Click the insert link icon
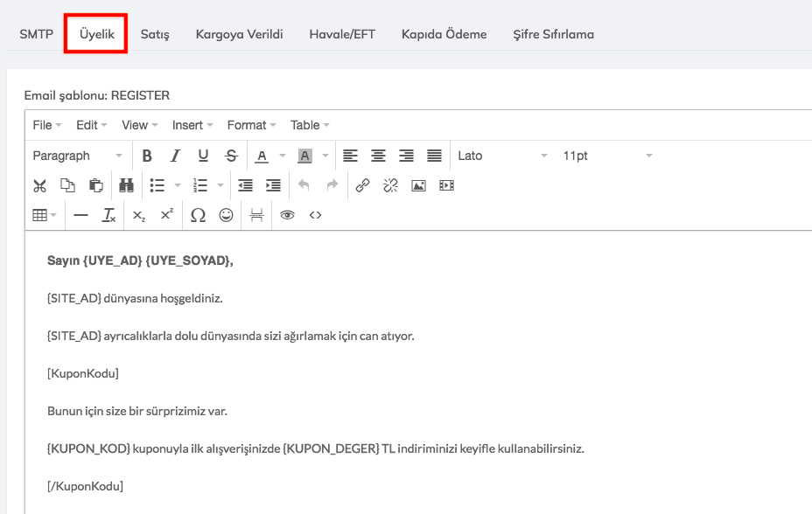 point(362,185)
